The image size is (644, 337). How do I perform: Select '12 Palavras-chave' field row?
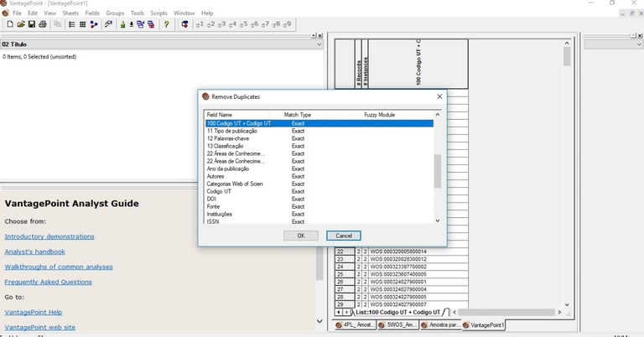319,138
